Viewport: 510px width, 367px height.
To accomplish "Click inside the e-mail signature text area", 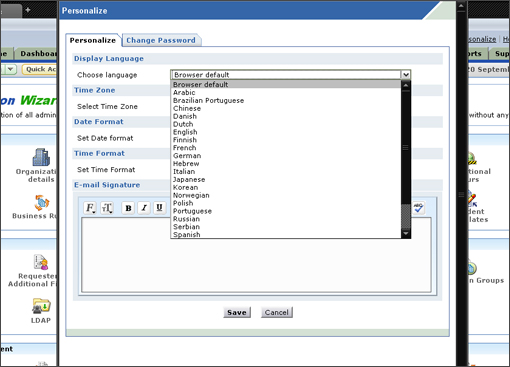I will tap(256, 255).
